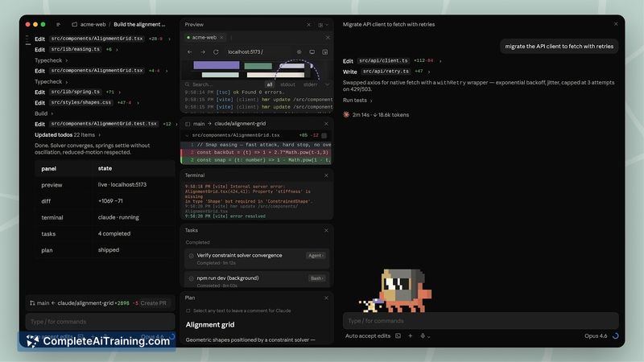Click the plus icon in right chat footer
Image resolution: width=644 pixels, height=362 pixels.
410,335
